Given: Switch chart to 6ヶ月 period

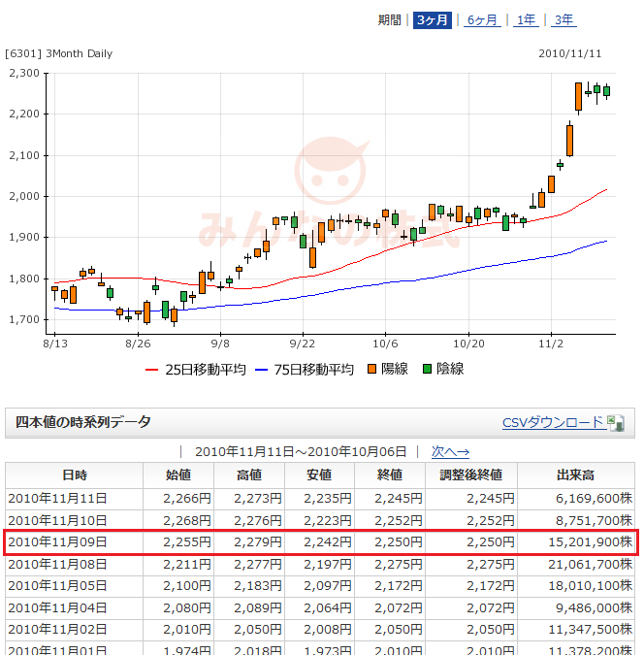Looking at the screenshot, I should tap(482, 20).
